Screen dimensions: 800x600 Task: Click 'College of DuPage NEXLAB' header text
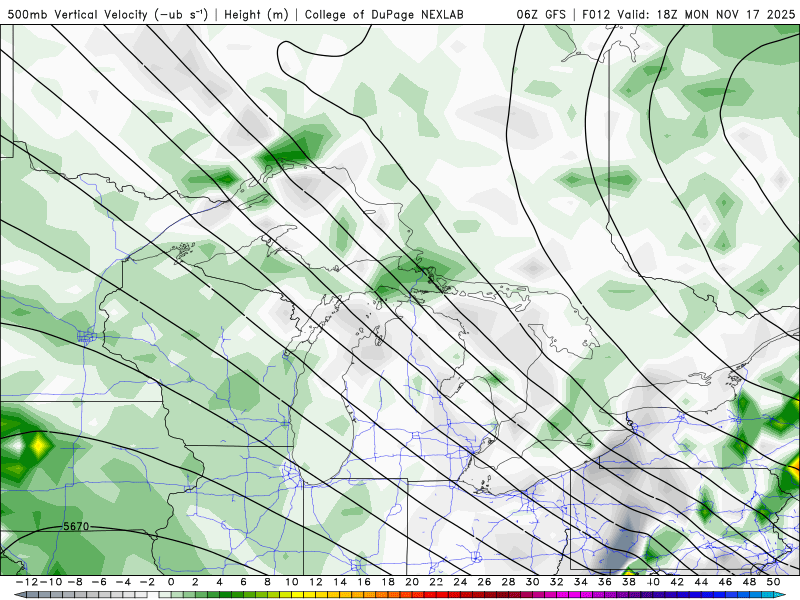coord(384,15)
